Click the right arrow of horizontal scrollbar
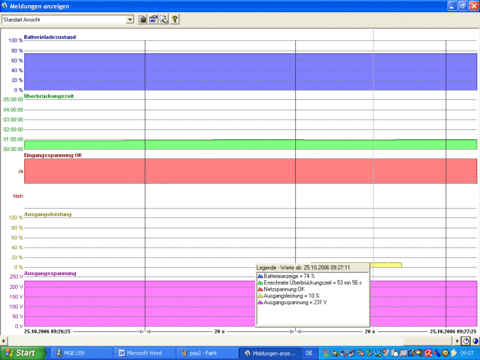The width and height of the screenshot is (480, 360). point(457,341)
